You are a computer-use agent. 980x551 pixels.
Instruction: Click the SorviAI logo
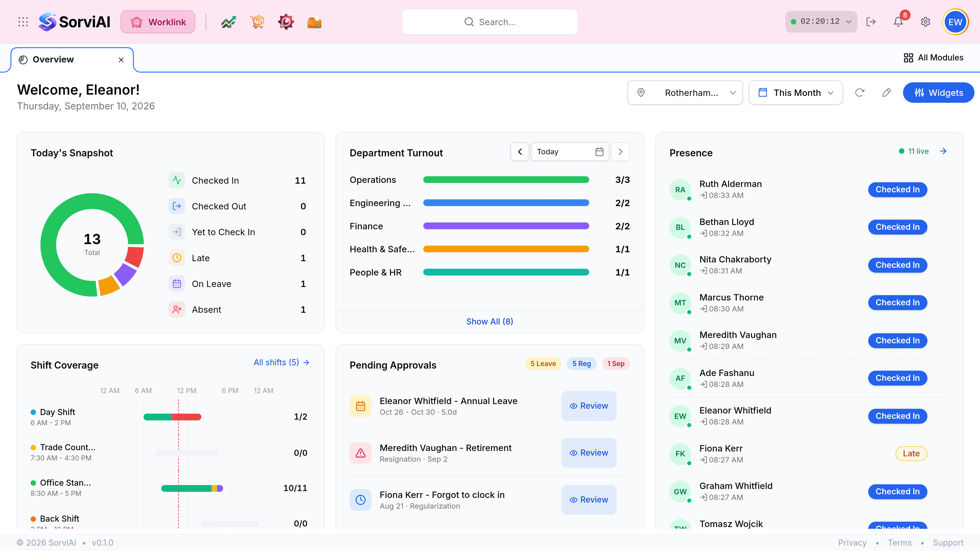click(x=74, y=22)
